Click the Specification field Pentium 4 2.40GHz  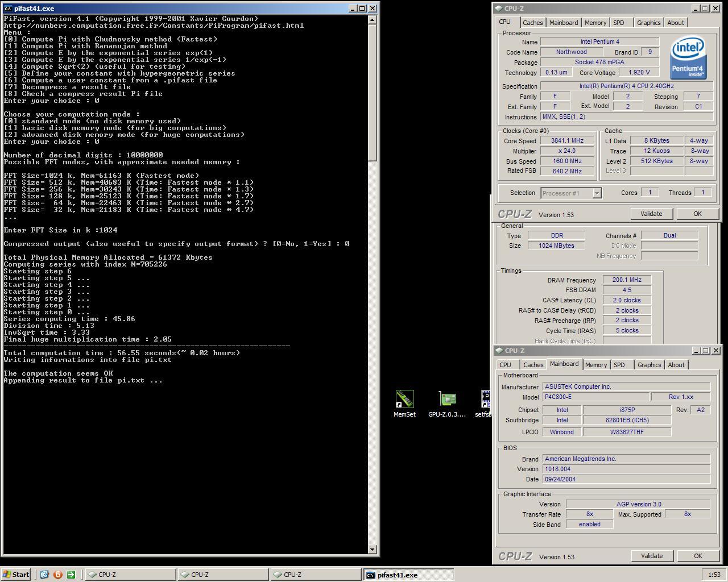pos(627,86)
